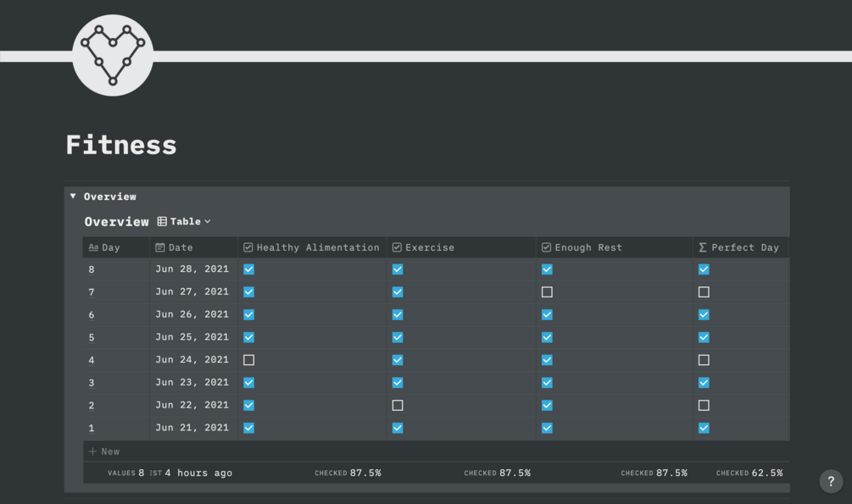Click the Fitness page title
This screenshot has height=504, width=852.
121,145
